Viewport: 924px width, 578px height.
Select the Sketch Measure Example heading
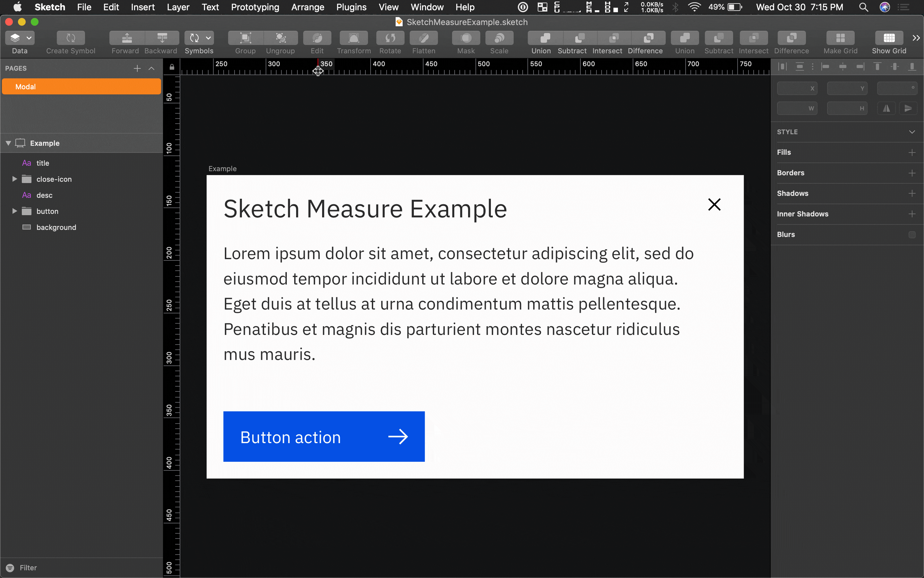(365, 209)
